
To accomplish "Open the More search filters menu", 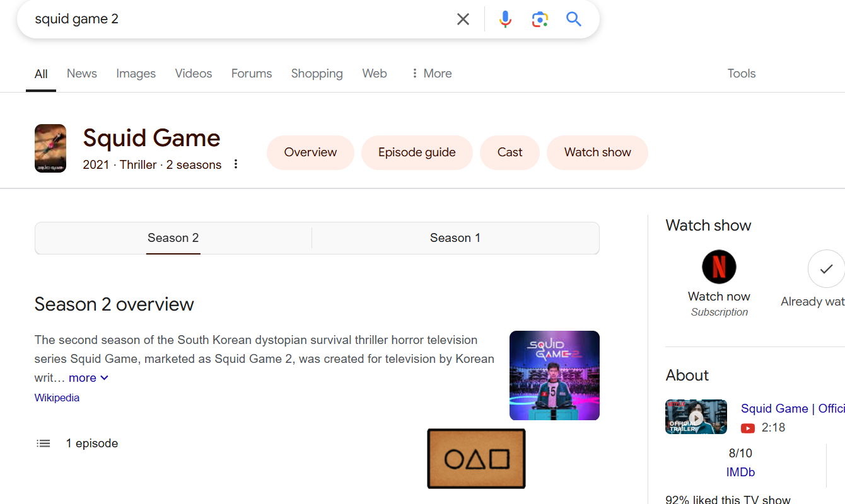I will point(431,73).
